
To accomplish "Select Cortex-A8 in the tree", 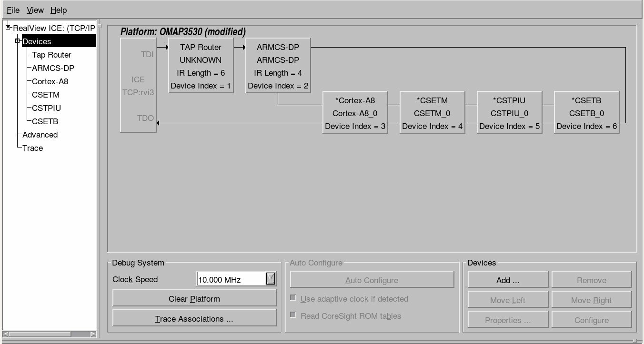I will coord(50,81).
